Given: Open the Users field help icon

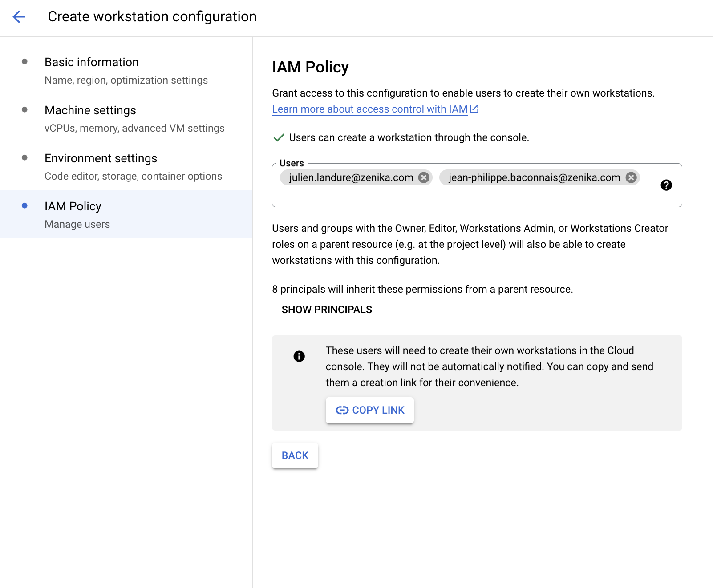Looking at the screenshot, I should 666,185.
